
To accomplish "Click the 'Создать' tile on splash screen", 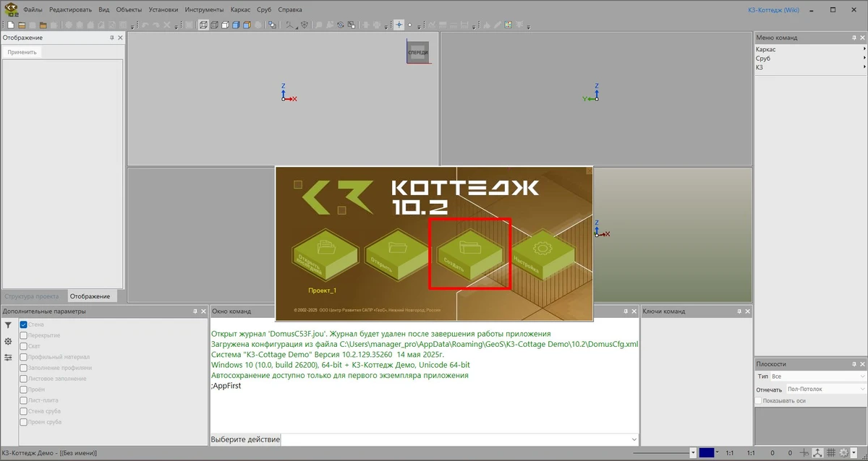I will coord(469,254).
